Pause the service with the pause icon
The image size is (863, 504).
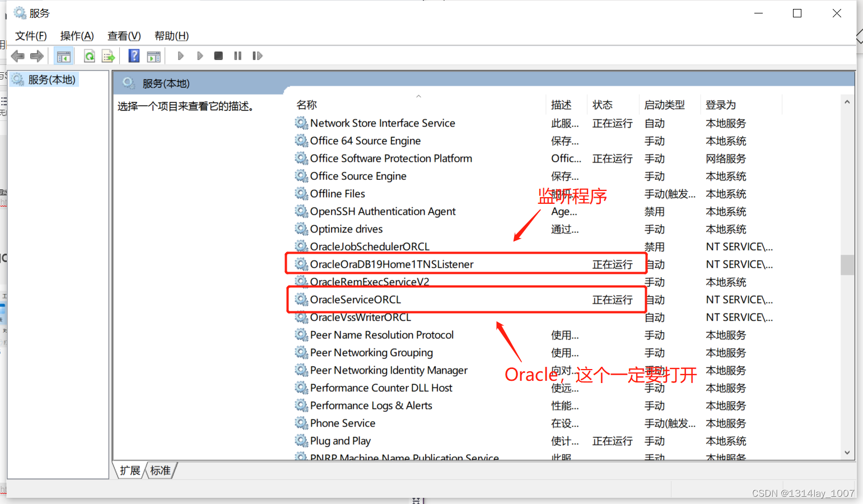click(x=238, y=56)
